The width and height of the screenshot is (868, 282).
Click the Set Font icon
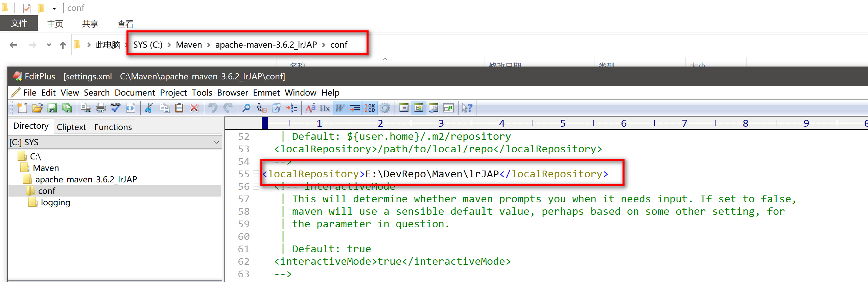point(310,108)
